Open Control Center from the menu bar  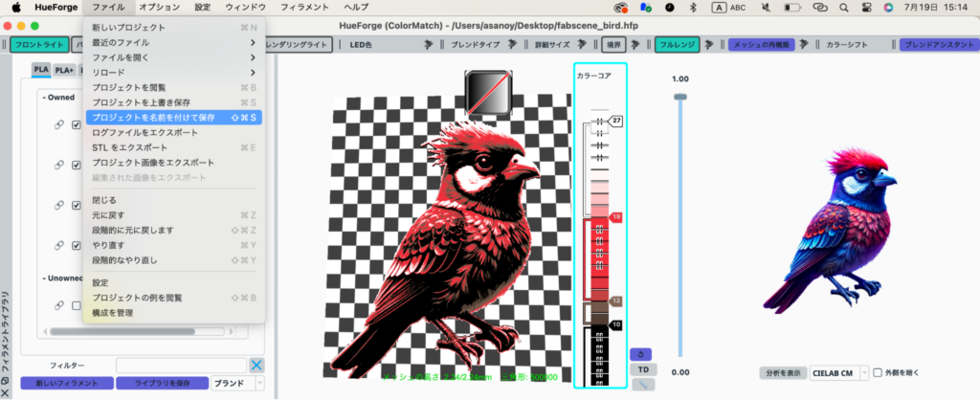[865, 8]
